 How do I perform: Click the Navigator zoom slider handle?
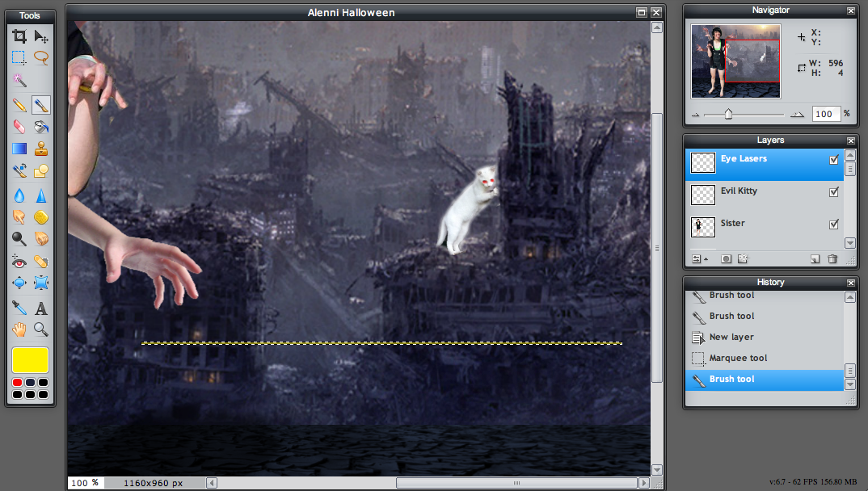pos(728,114)
